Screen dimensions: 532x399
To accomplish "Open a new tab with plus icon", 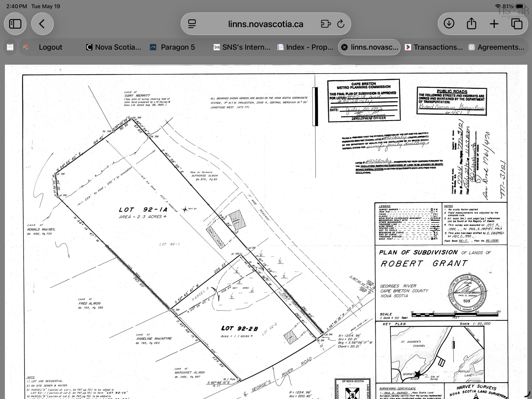I will [x=494, y=24].
